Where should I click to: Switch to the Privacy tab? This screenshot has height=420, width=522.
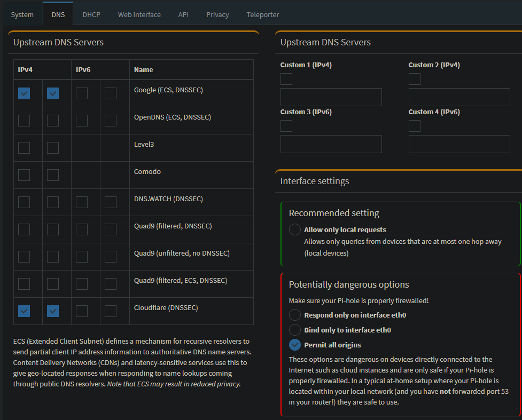(x=217, y=14)
